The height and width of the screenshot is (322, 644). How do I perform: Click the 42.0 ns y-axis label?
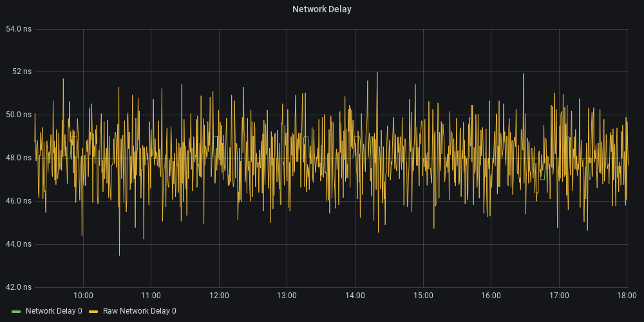click(x=19, y=287)
